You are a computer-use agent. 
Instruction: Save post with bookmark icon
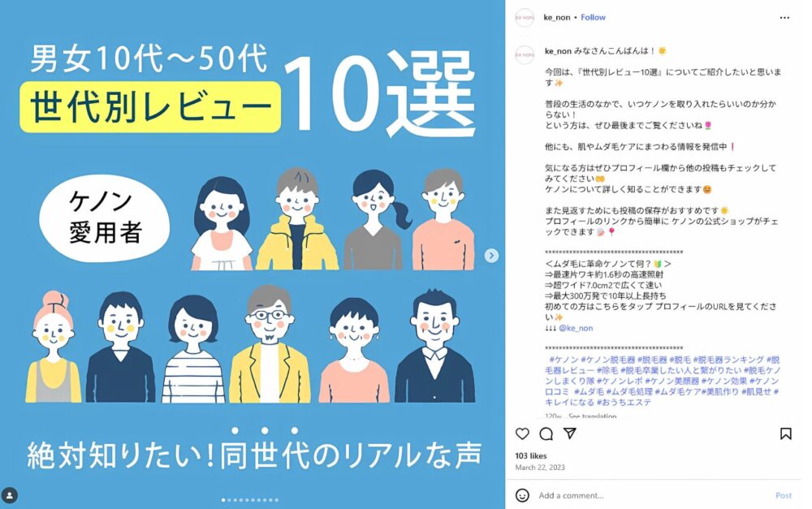[785, 434]
